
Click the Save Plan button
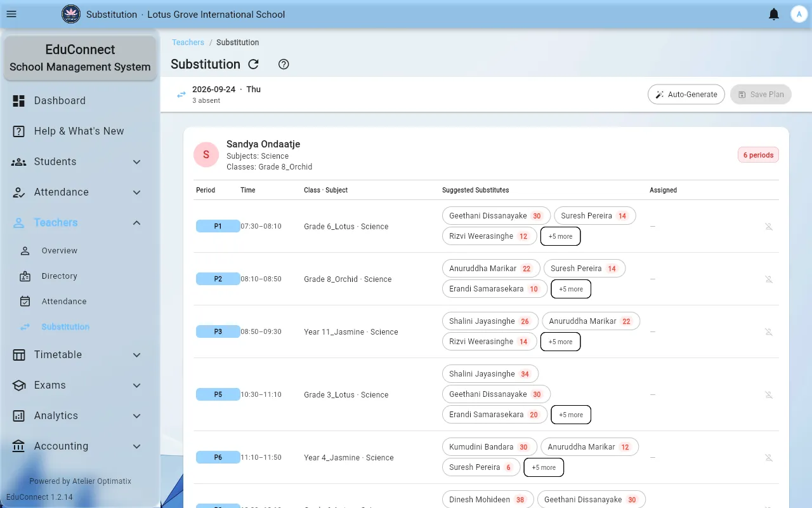pos(761,94)
